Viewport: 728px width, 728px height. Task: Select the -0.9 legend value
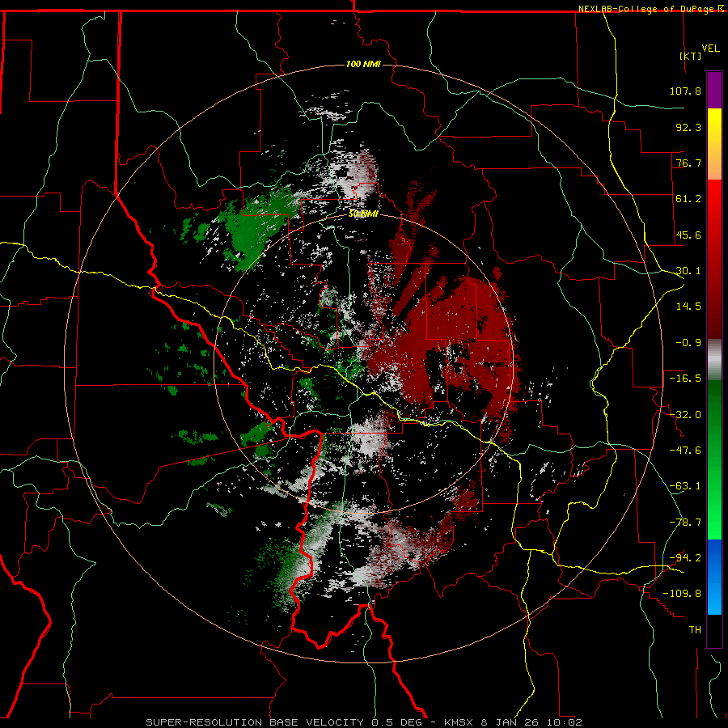(x=688, y=343)
